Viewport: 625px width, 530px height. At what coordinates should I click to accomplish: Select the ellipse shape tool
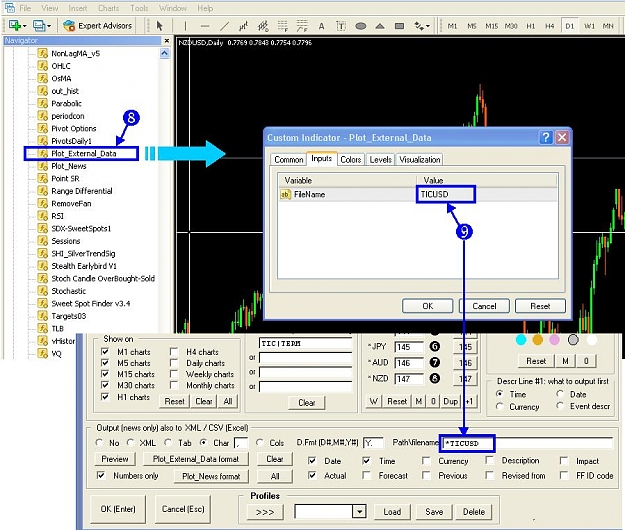tap(361, 26)
